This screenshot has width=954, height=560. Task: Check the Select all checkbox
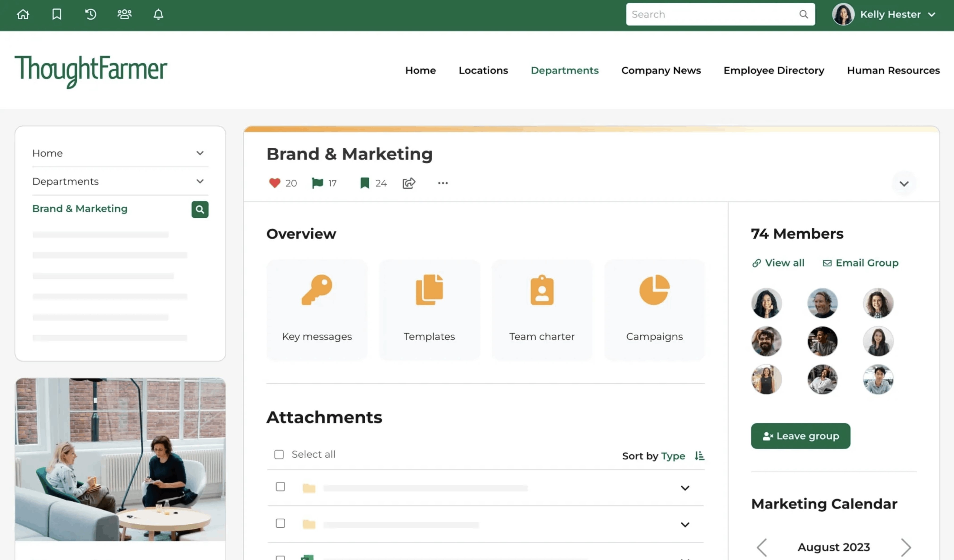coord(279,454)
